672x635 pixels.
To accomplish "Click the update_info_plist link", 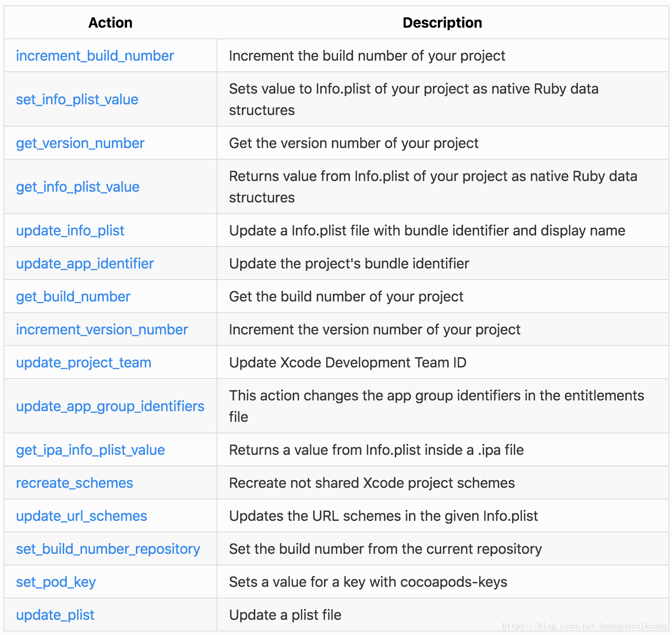I will click(70, 231).
